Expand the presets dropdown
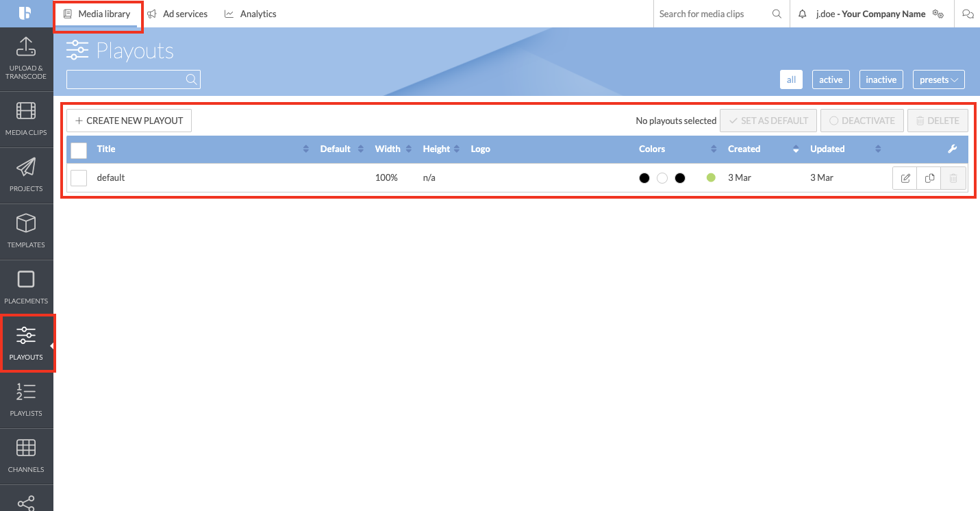 pos(938,79)
